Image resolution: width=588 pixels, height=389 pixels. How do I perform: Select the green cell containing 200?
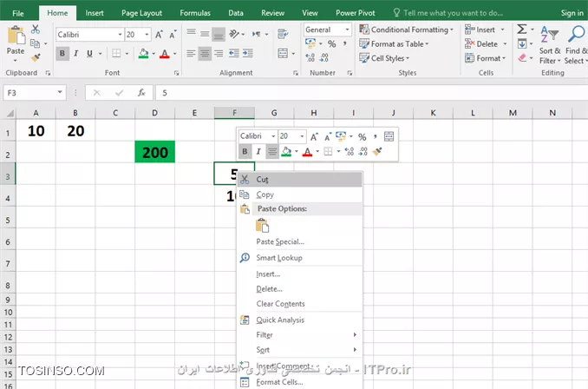pos(155,152)
